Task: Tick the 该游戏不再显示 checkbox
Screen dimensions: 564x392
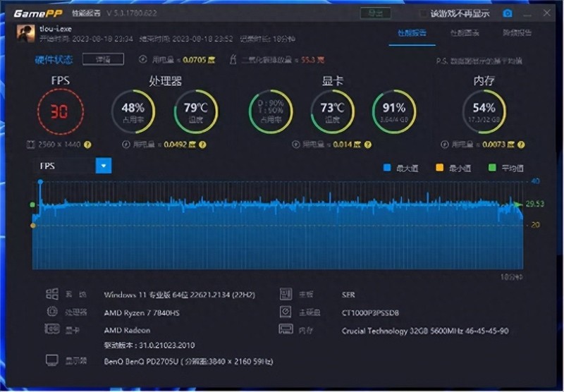Action: pos(424,13)
